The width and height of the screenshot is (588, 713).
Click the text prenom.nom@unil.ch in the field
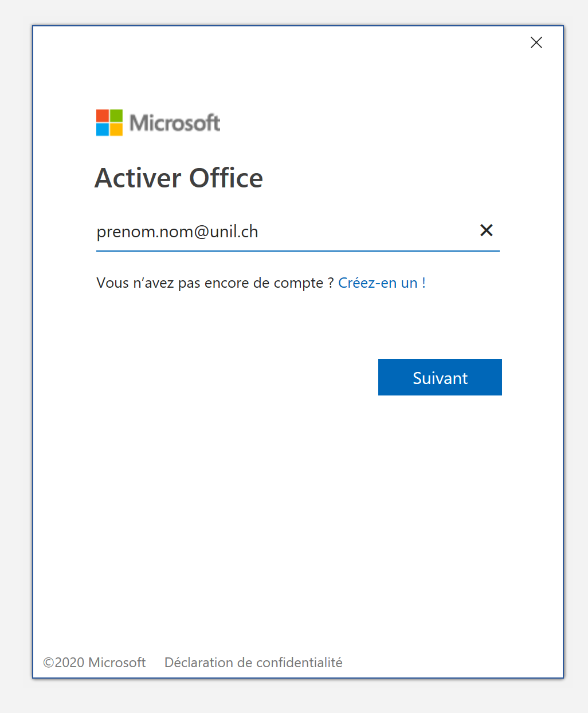point(177,232)
